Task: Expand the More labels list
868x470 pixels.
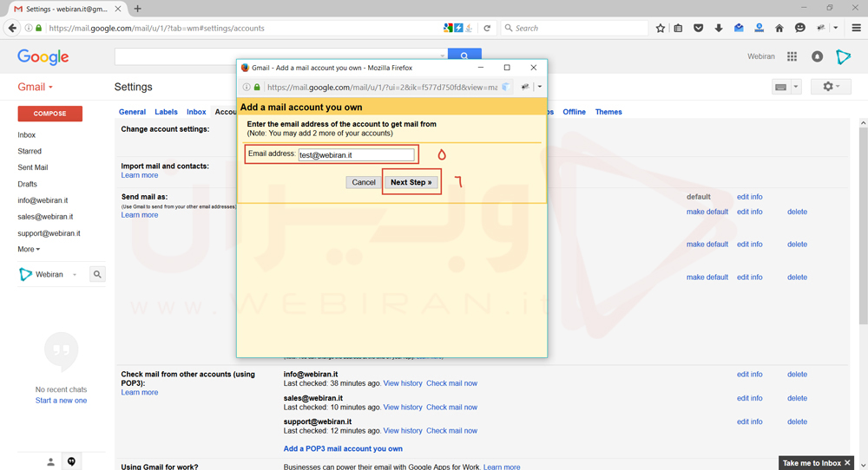Action: pyautogui.click(x=29, y=250)
